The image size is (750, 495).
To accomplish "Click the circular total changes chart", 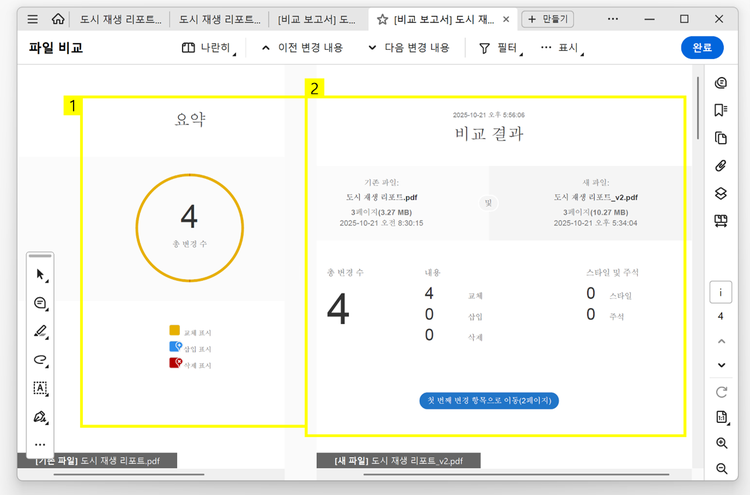I will [x=190, y=228].
